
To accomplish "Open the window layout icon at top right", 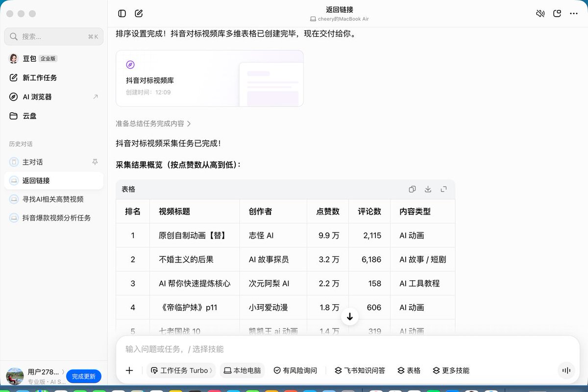I will [x=557, y=14].
